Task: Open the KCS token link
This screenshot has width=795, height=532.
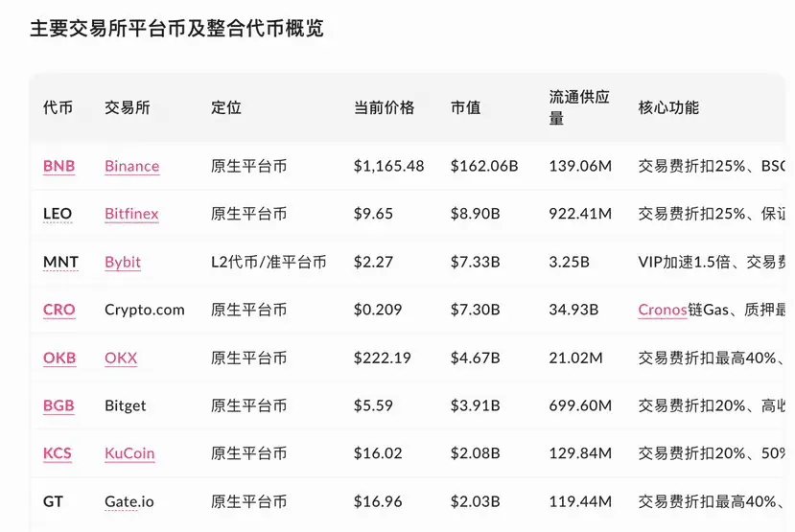Action: tap(58, 452)
